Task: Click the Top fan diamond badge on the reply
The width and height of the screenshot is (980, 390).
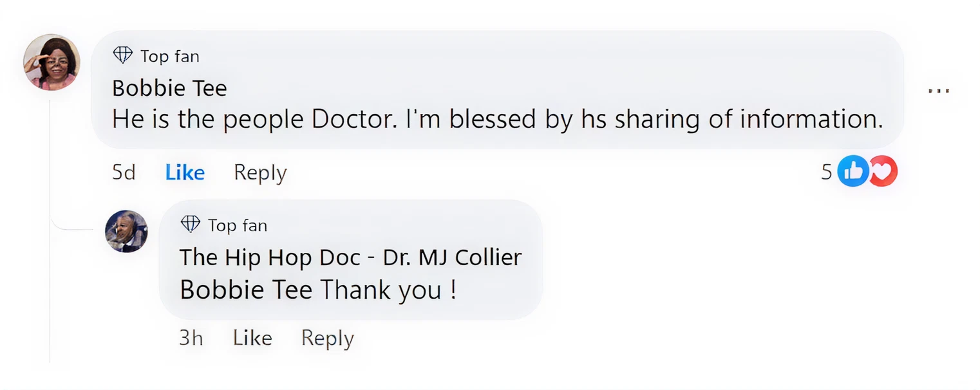Action: [x=191, y=224]
